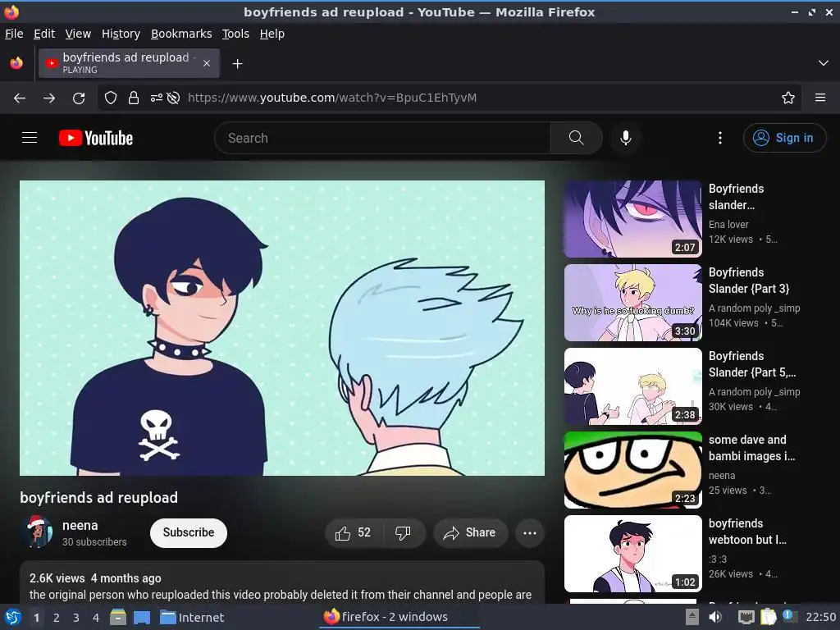The height and width of the screenshot is (630, 840).
Task: Open the History menu
Action: pos(121,34)
